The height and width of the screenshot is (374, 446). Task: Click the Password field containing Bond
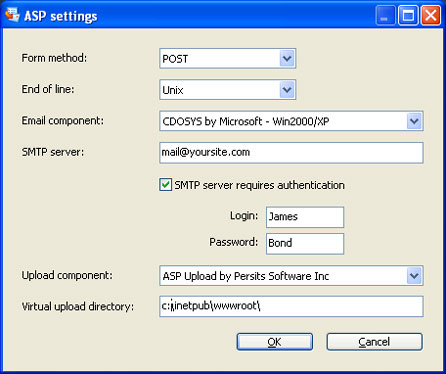[x=305, y=244]
